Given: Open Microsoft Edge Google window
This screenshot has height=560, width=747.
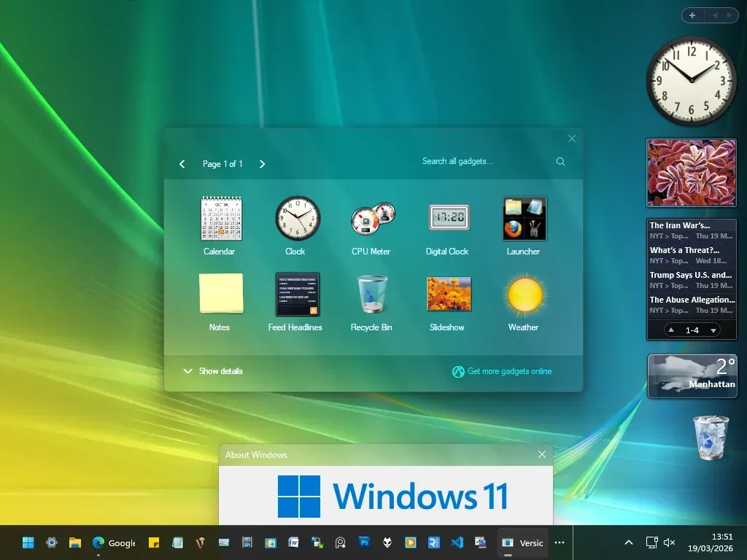Looking at the screenshot, I should [x=114, y=542].
